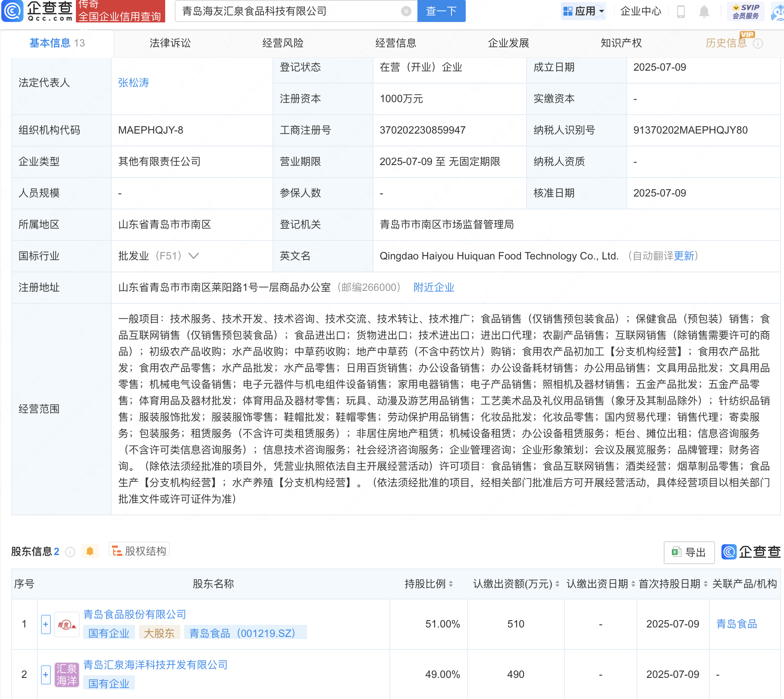Select registered capital value 1000万元

coord(401,99)
